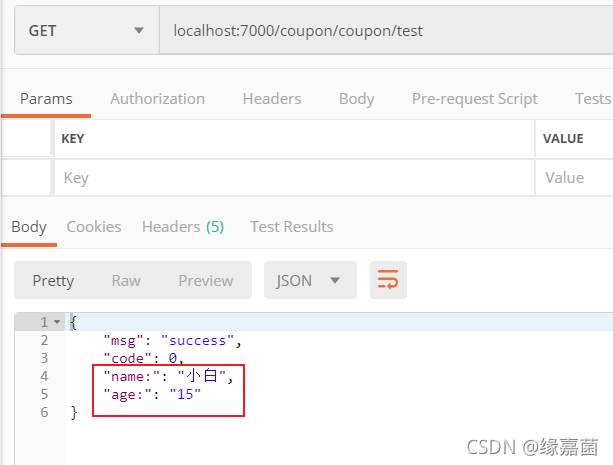Click the request URL field
The width and height of the screenshot is (613, 465).
click(386, 31)
